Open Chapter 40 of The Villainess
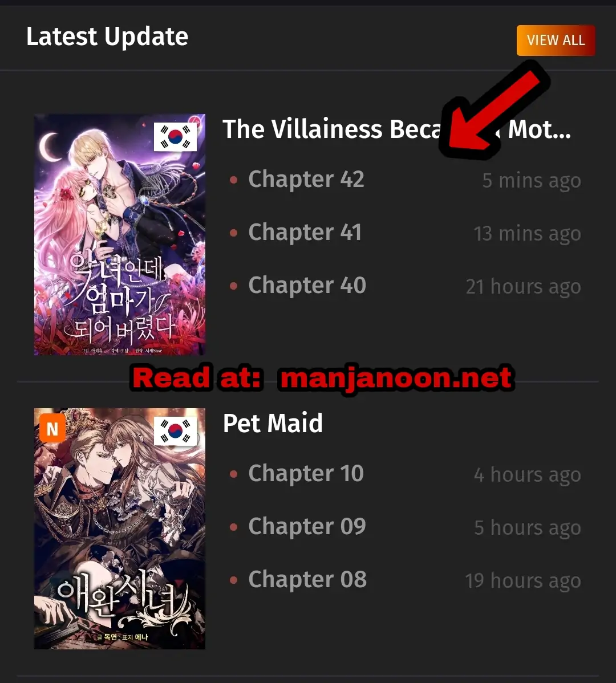The width and height of the screenshot is (616, 683). coord(307,285)
